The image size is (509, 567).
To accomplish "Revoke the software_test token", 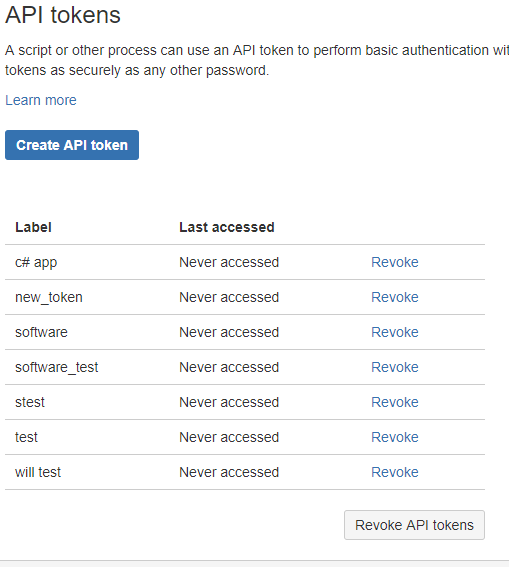I will click(395, 367).
